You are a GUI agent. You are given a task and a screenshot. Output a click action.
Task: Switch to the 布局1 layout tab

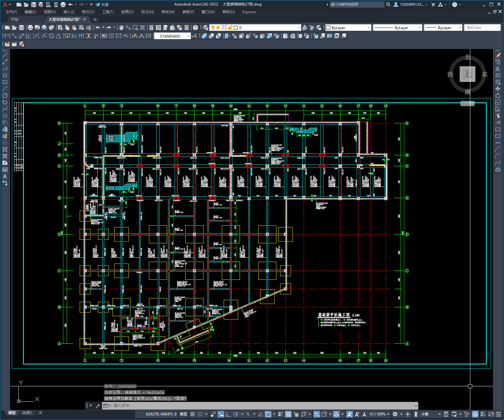pos(27,413)
